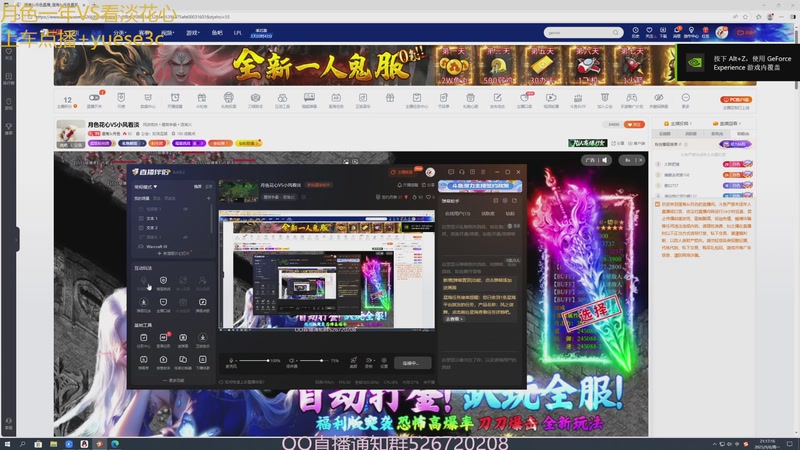The height and width of the screenshot is (450, 800).
Task: Click companion user avatar in title bar
Action: (x=430, y=172)
